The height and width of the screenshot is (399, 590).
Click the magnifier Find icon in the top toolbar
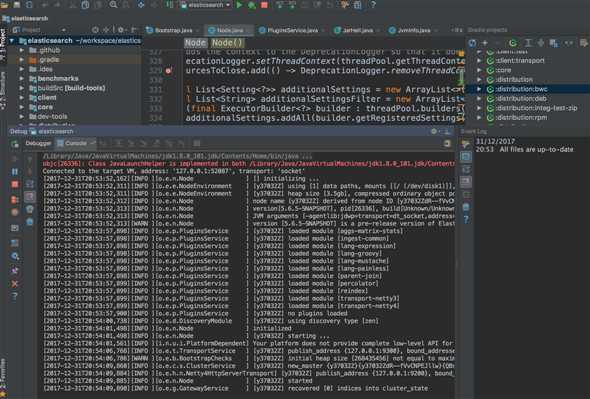click(x=113, y=5)
